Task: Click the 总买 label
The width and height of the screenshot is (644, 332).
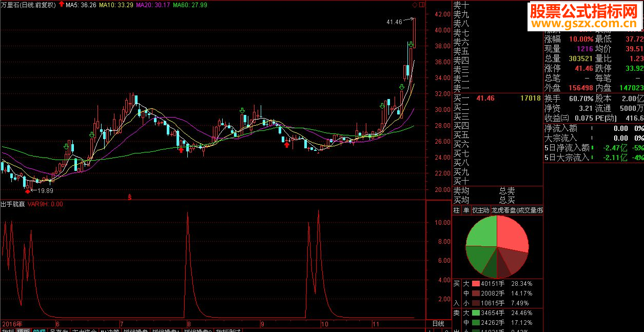Action: tap(507, 200)
